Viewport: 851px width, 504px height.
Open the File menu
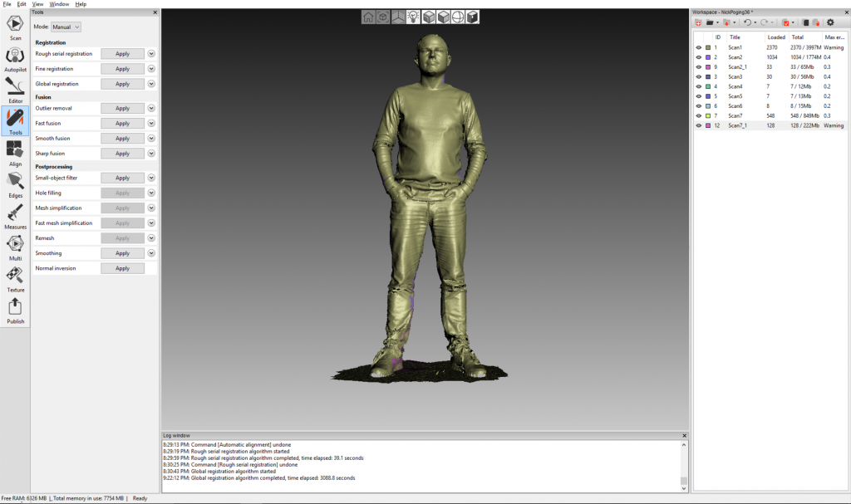click(x=7, y=4)
